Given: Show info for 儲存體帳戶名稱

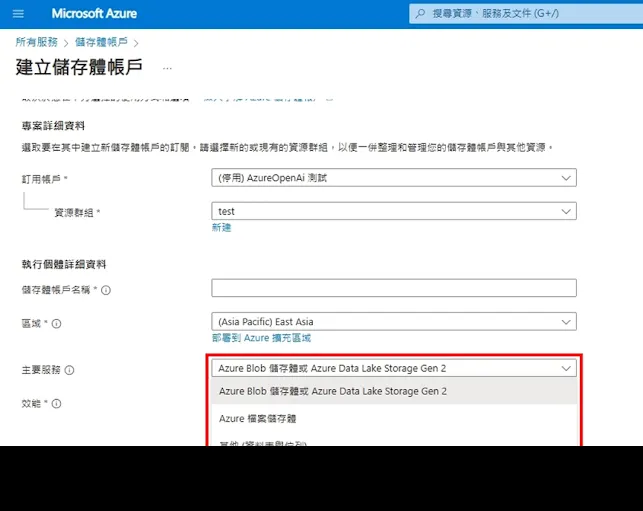Looking at the screenshot, I should (106, 290).
